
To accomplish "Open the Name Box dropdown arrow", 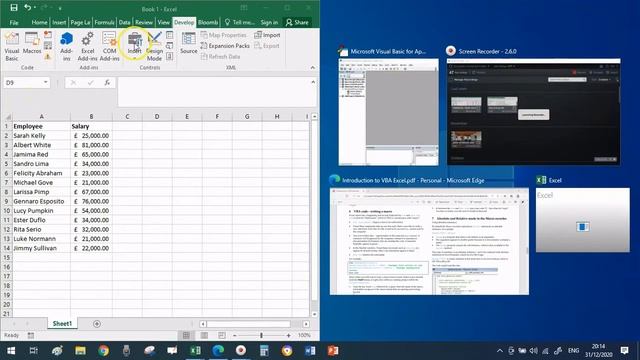I will [x=45, y=82].
